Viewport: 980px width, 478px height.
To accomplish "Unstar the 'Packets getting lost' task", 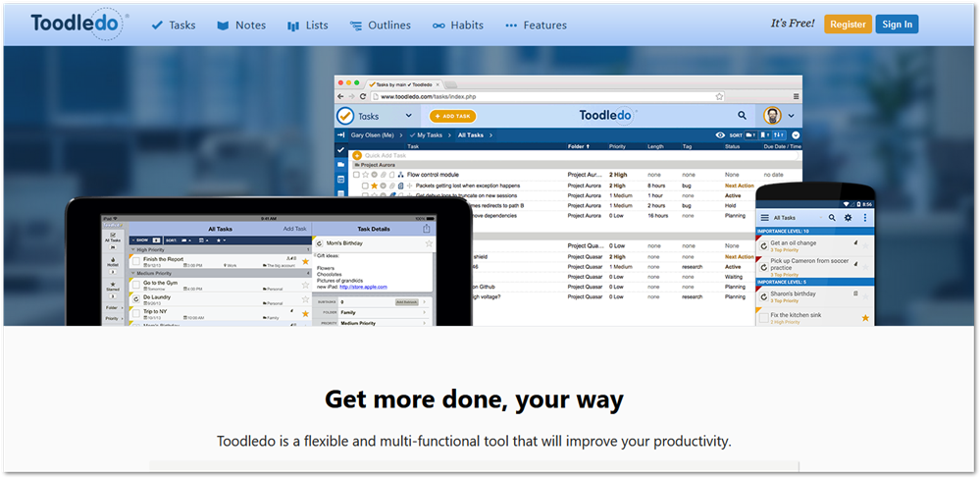I will pyautogui.click(x=374, y=186).
